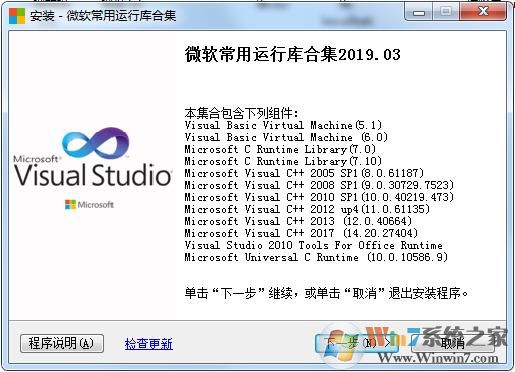515x372 pixels.
Task: Cancel the installation with 取消
Action: point(453,343)
